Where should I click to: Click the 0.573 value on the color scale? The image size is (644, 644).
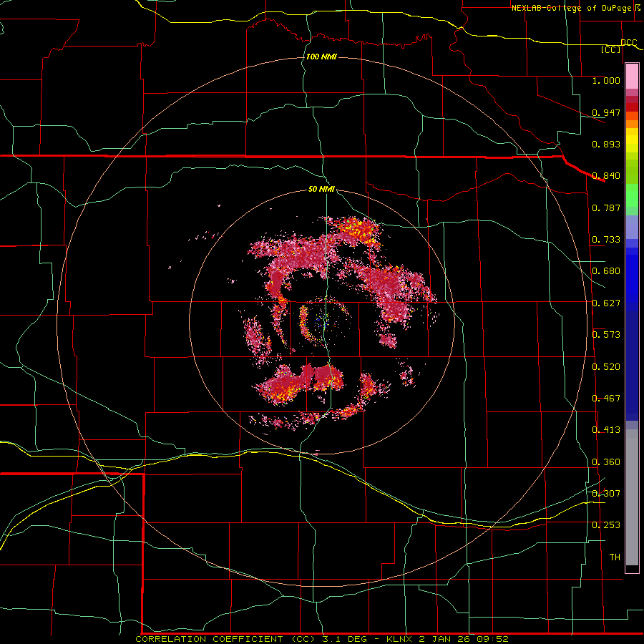[x=606, y=335]
